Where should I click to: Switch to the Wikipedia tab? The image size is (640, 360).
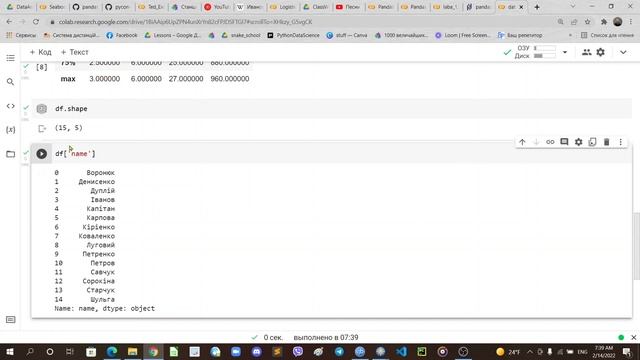tap(250, 7)
